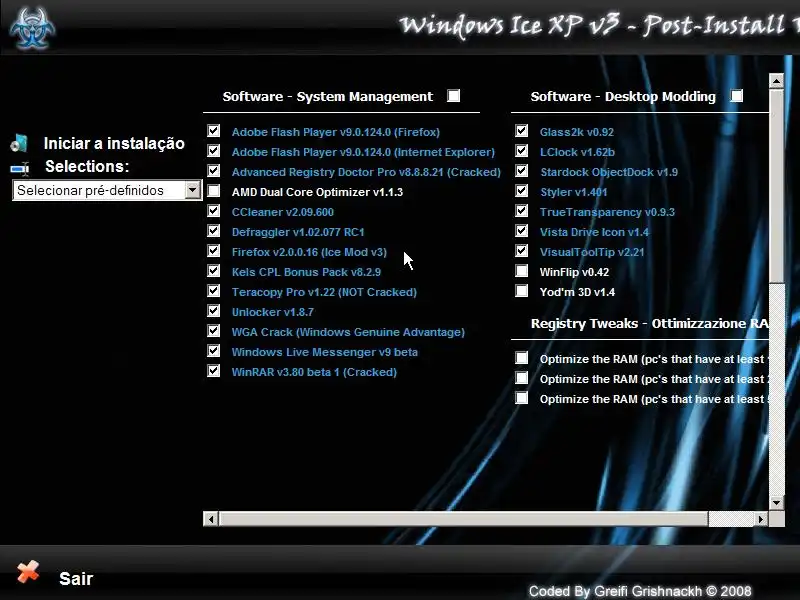Click the horizontal scrollbar right arrow
The width and height of the screenshot is (800, 600).
pos(761,519)
